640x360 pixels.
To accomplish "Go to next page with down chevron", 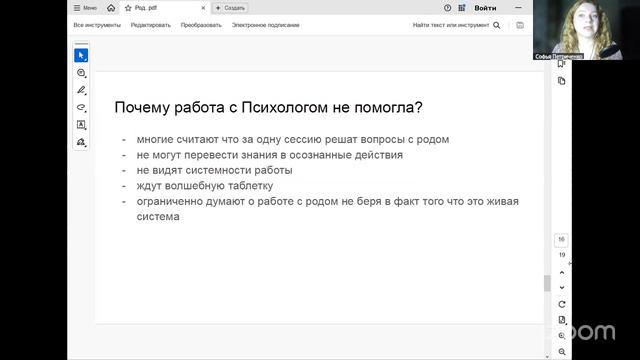I will (562, 287).
